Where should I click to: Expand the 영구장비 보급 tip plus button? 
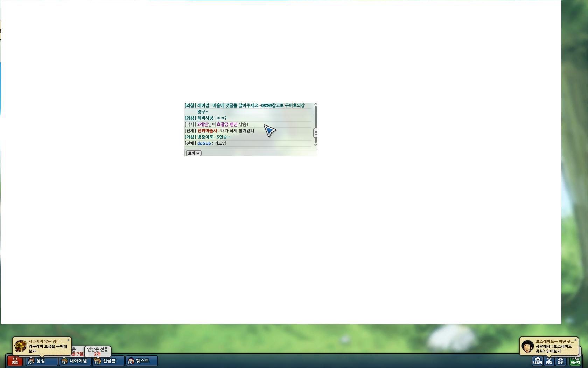pos(69,340)
